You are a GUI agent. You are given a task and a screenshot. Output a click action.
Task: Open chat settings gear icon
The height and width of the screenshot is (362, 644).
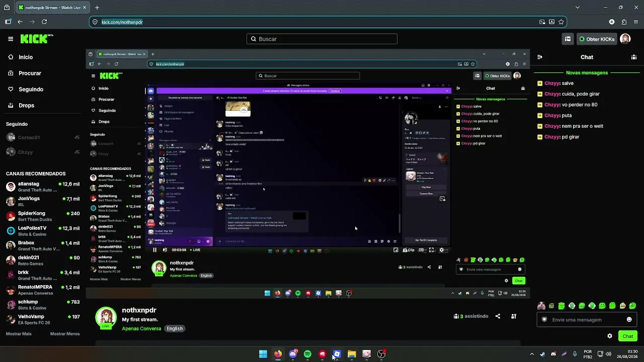(610, 336)
